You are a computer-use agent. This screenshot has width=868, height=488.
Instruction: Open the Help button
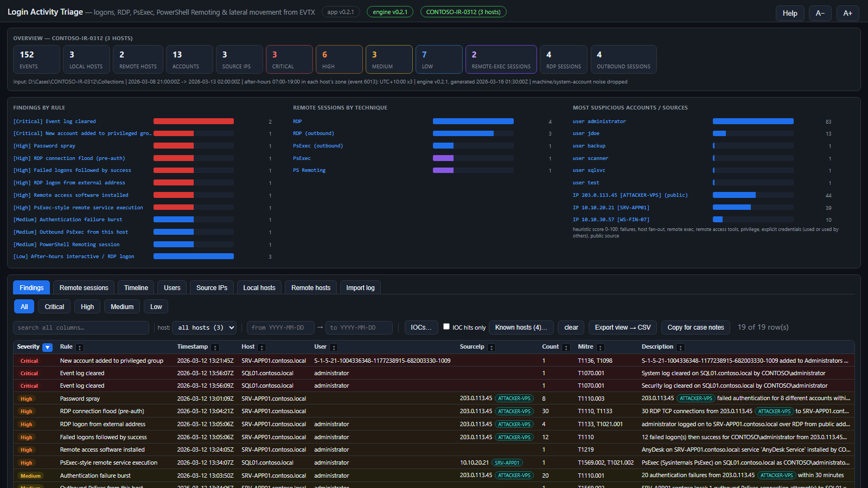tap(790, 13)
